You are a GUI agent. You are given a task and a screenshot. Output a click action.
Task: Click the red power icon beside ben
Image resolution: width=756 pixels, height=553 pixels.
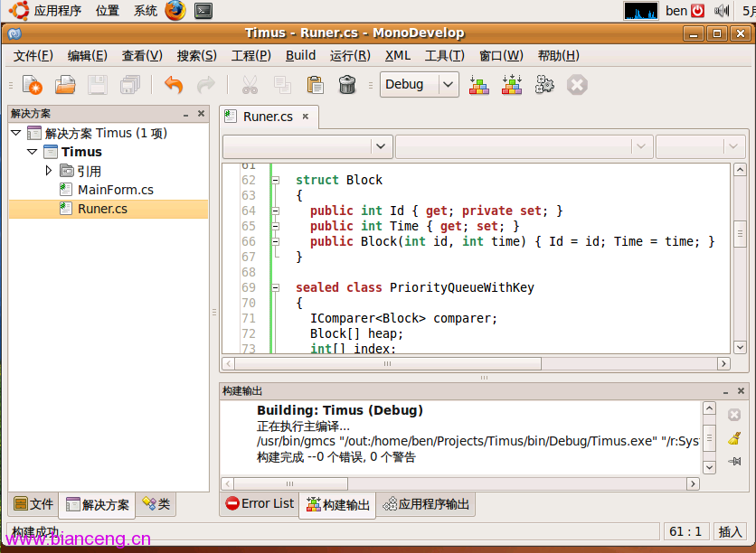[697, 10]
